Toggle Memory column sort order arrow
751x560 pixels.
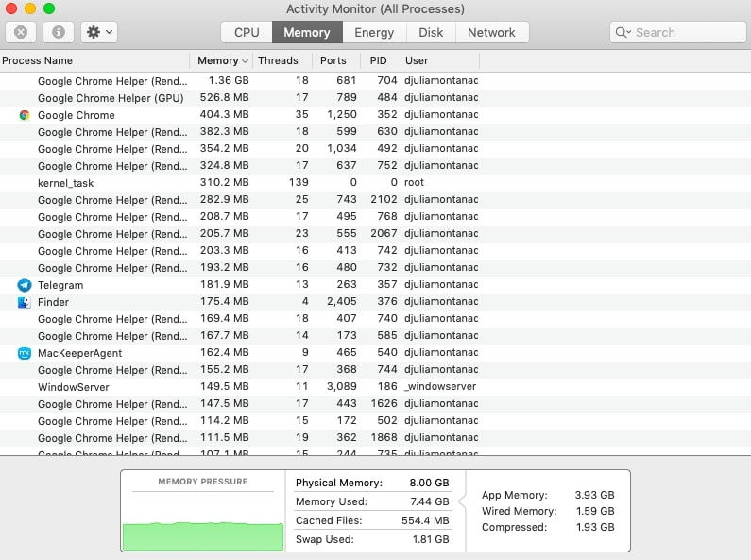[246, 61]
